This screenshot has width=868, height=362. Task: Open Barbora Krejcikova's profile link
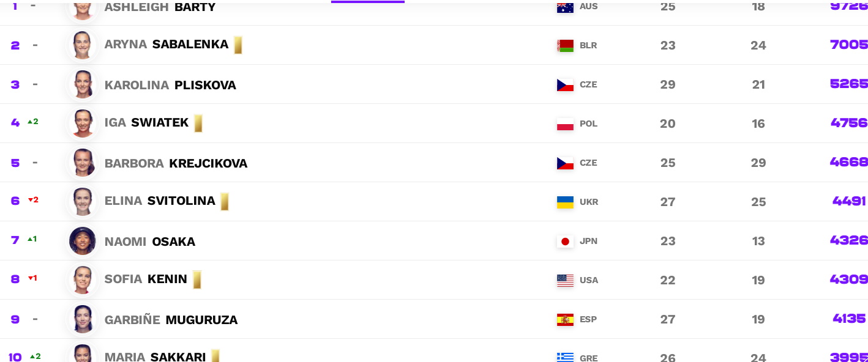[176, 163]
